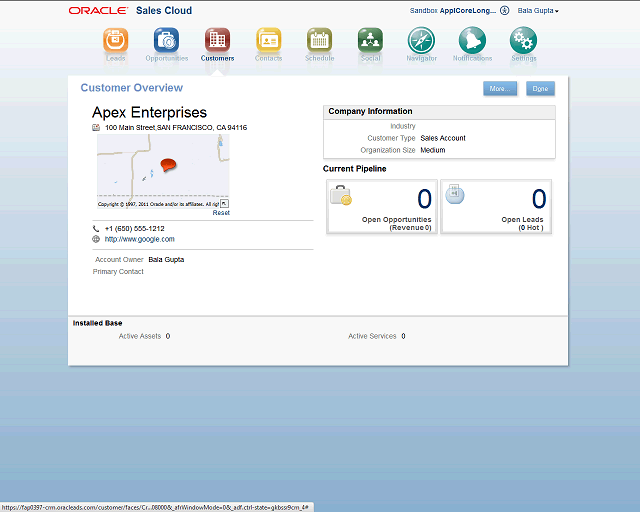Click the Apex Enterprises heading
640x512 pixels.
point(149,112)
